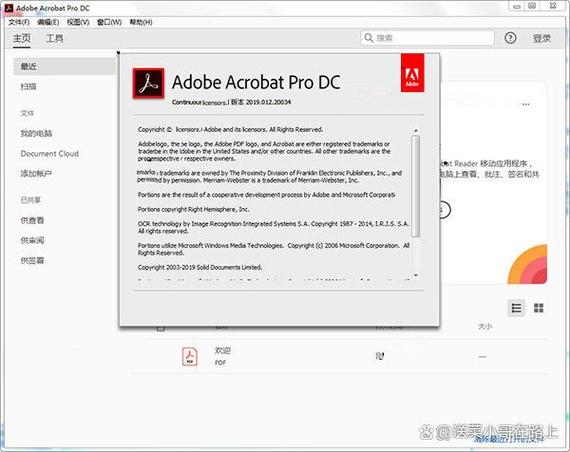Open the 窗口(W) menu
Image resolution: width=570 pixels, height=452 pixels.
pyautogui.click(x=109, y=22)
